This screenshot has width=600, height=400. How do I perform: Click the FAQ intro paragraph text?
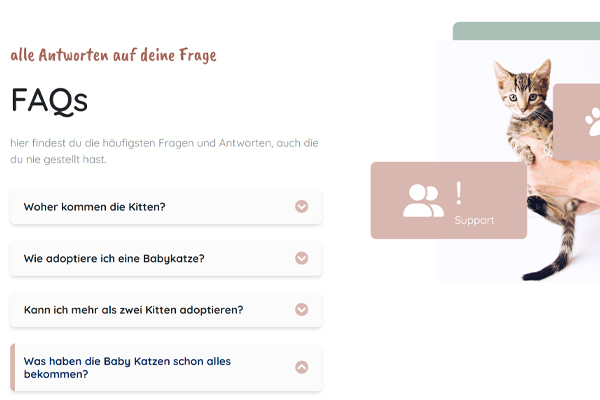pyautogui.click(x=164, y=151)
